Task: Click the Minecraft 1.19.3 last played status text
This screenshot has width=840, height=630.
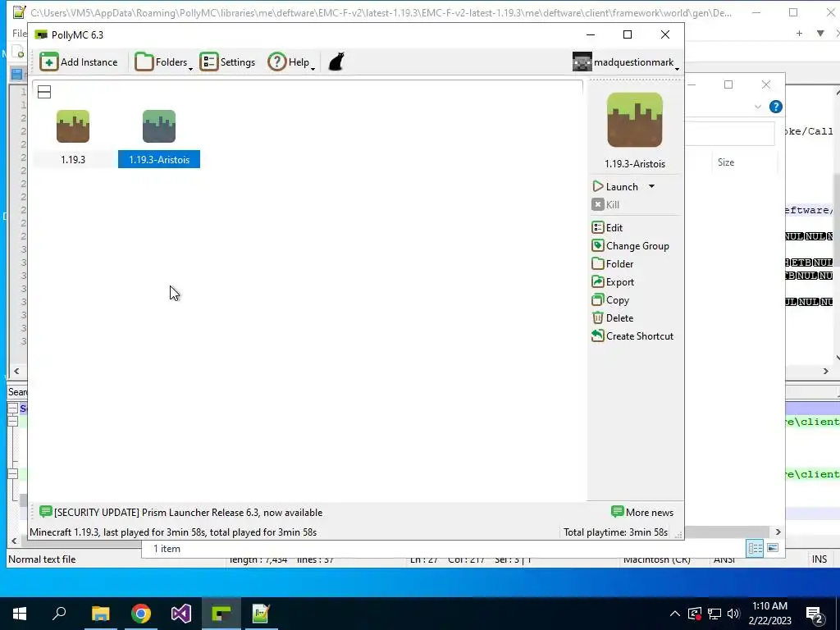Action: tap(173, 532)
